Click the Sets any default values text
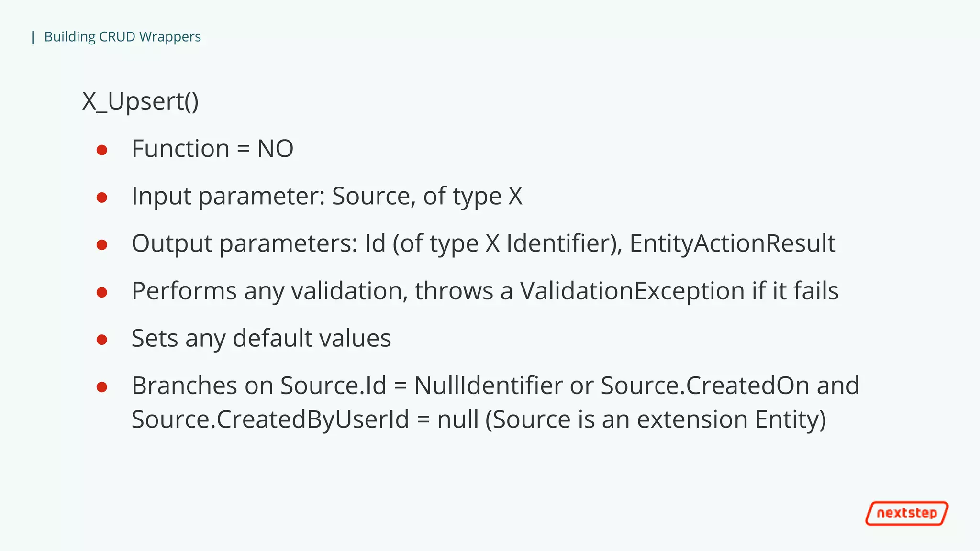This screenshot has height=551, width=980. click(x=261, y=338)
